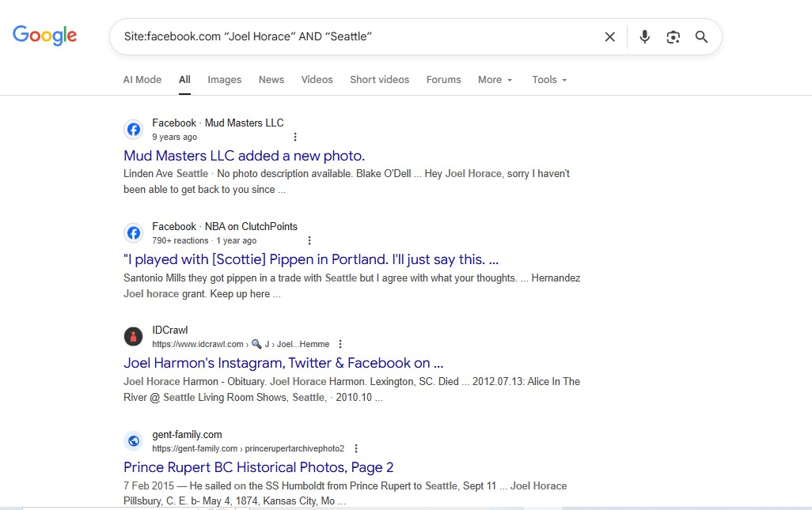This screenshot has height=510, width=812.
Task: Select the News tab
Action: click(271, 79)
